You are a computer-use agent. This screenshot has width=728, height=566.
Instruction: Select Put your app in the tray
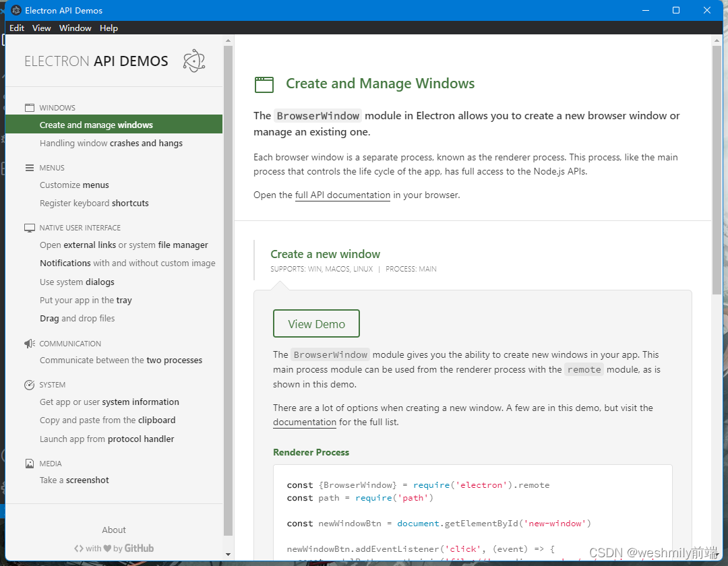(x=86, y=300)
